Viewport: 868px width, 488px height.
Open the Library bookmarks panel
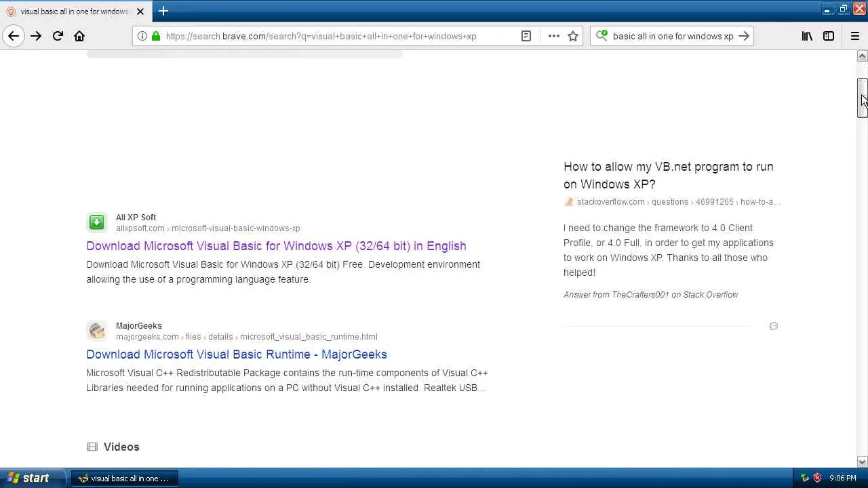pyautogui.click(x=807, y=36)
